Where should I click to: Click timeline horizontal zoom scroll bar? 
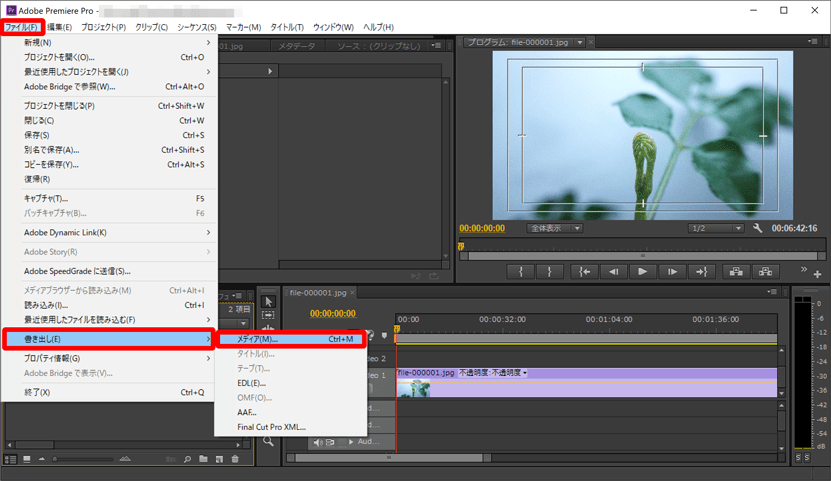click(x=388, y=458)
